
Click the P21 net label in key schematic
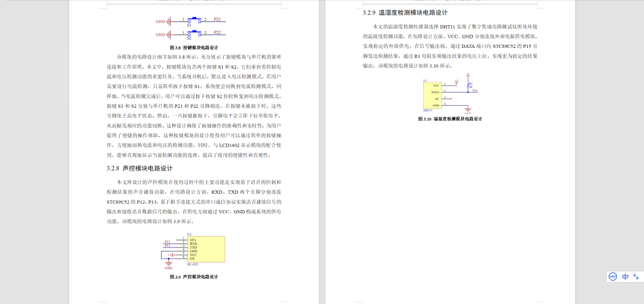(x=218, y=20)
